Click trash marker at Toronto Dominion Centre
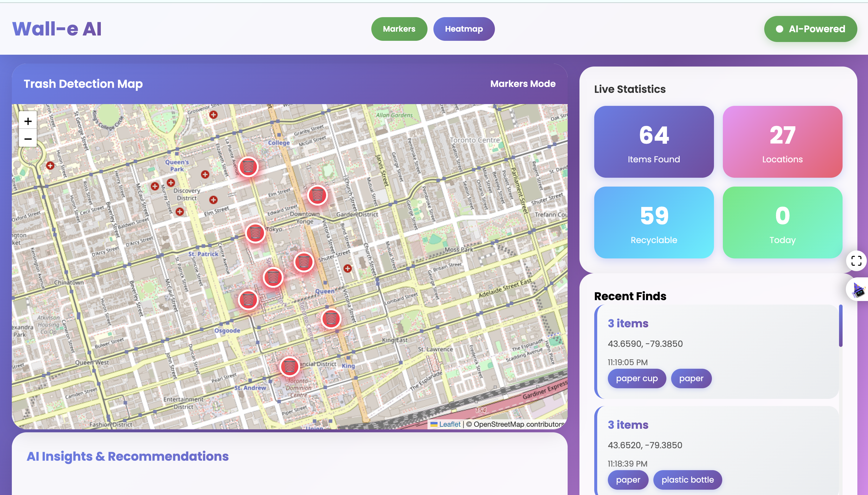Screen dimensions: 868x495 click(289, 366)
